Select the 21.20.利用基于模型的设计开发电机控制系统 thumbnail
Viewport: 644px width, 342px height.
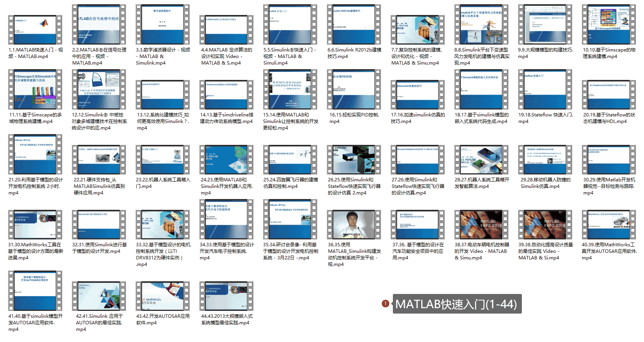[x=35, y=154]
